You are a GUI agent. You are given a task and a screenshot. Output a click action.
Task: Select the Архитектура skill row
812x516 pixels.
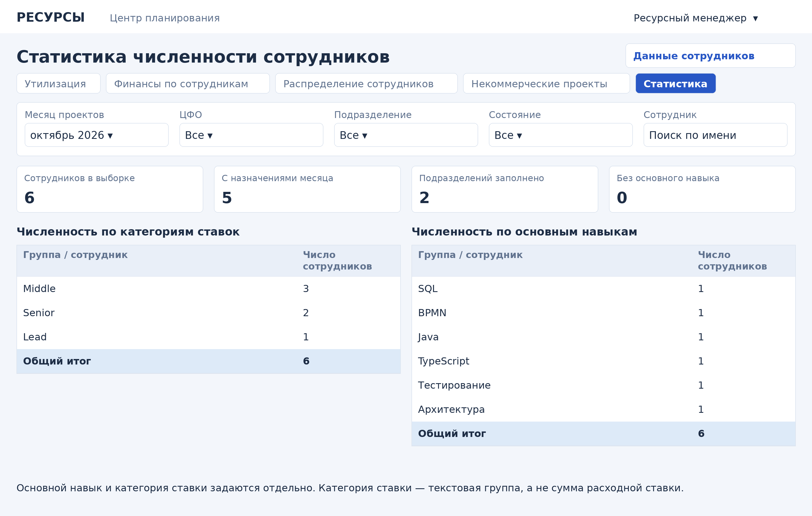point(603,409)
